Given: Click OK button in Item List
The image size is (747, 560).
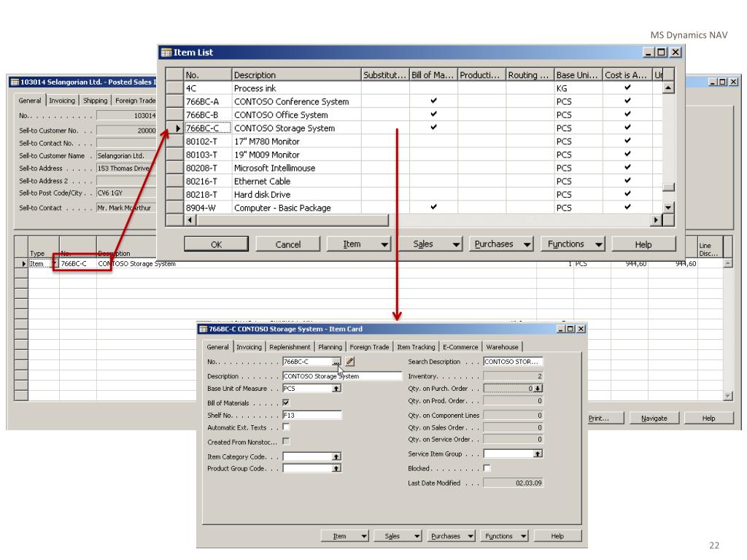Looking at the screenshot, I should [x=216, y=244].
